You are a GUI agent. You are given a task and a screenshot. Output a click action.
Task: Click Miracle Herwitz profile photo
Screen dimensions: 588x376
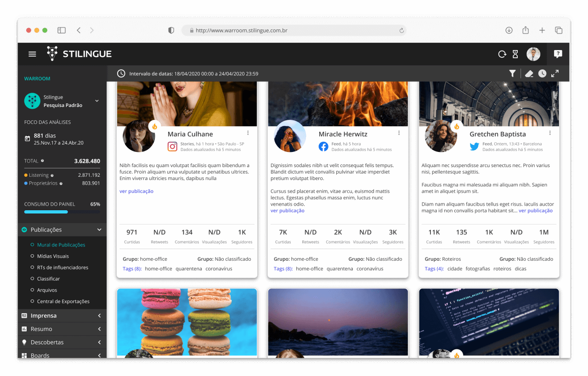(x=290, y=136)
